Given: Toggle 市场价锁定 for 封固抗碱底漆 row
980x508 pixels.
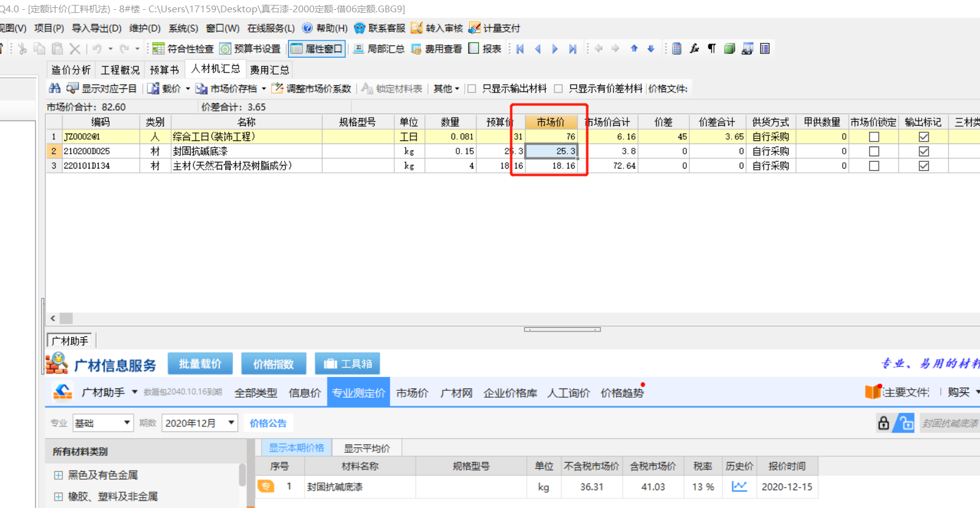Looking at the screenshot, I should [x=874, y=151].
